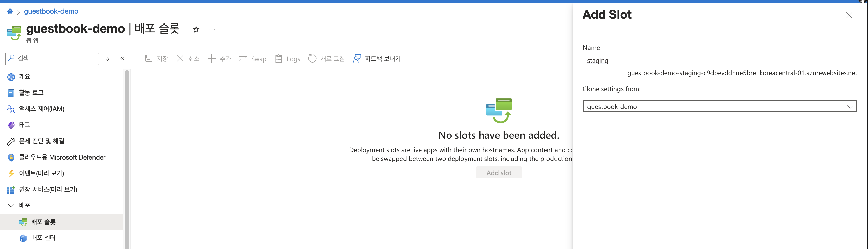The height and width of the screenshot is (249, 868).
Task: Click the 배포 센터 cube icon
Action: tap(23, 238)
